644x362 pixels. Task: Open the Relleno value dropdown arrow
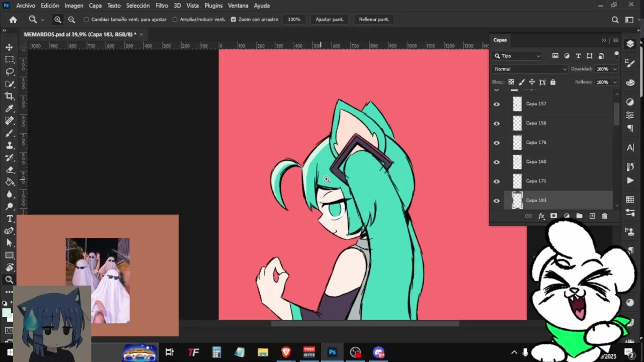pos(615,82)
